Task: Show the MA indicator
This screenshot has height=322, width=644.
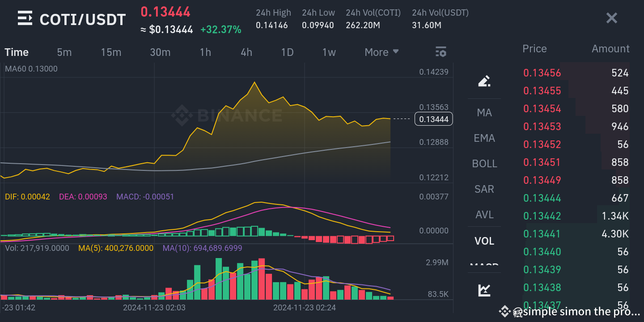Action: click(484, 113)
